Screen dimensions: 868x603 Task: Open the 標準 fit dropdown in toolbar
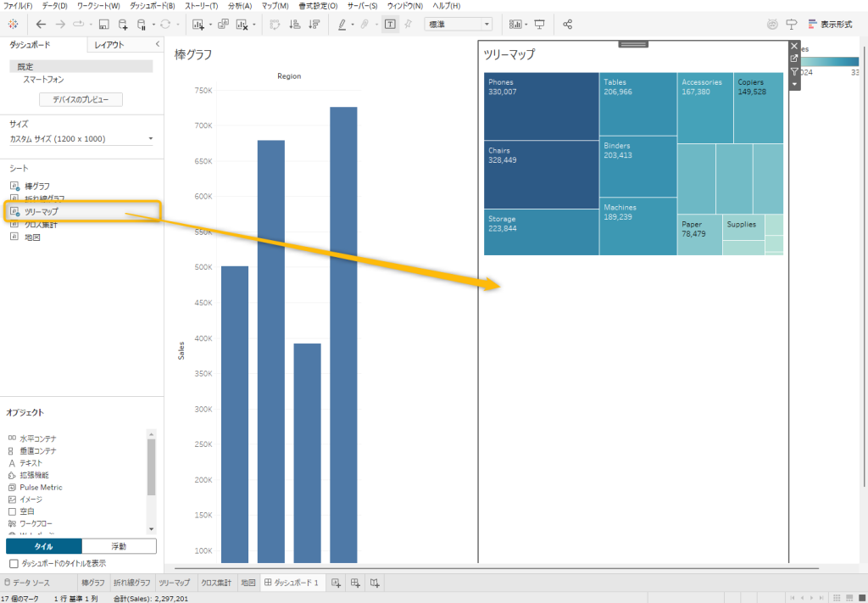click(x=486, y=25)
